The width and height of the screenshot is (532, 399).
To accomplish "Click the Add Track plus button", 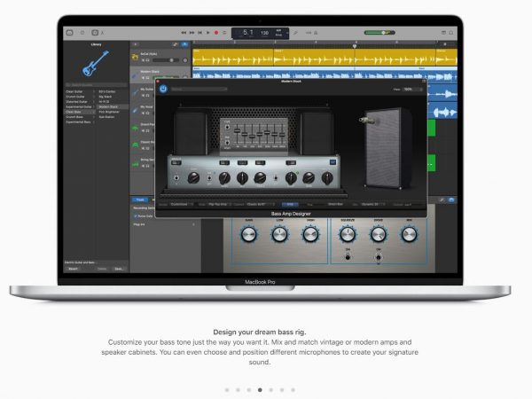I will click(x=136, y=44).
